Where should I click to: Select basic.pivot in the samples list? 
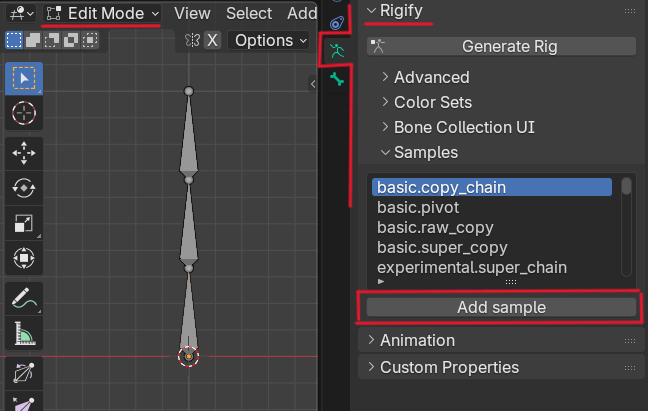417,207
